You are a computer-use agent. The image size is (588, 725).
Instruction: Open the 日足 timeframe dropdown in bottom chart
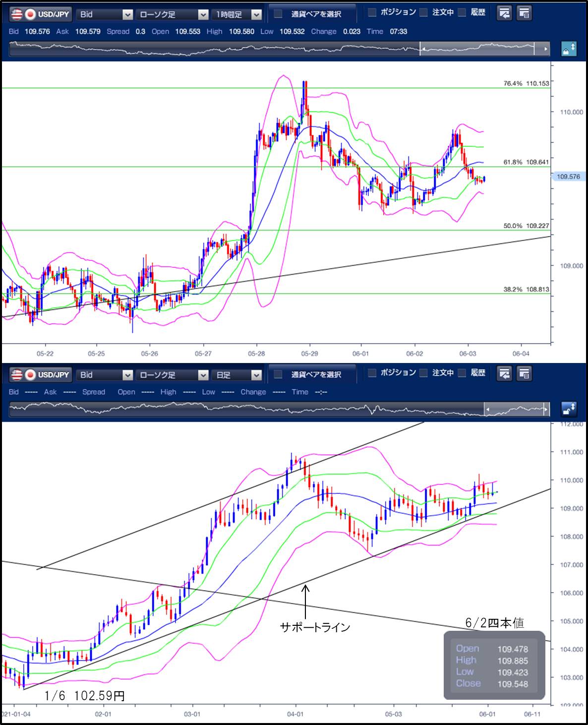(237, 375)
